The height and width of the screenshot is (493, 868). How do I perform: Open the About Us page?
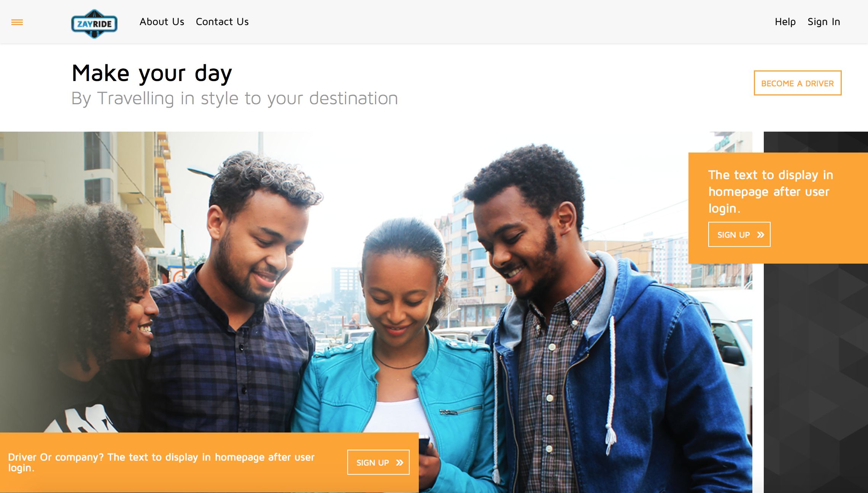pos(162,22)
